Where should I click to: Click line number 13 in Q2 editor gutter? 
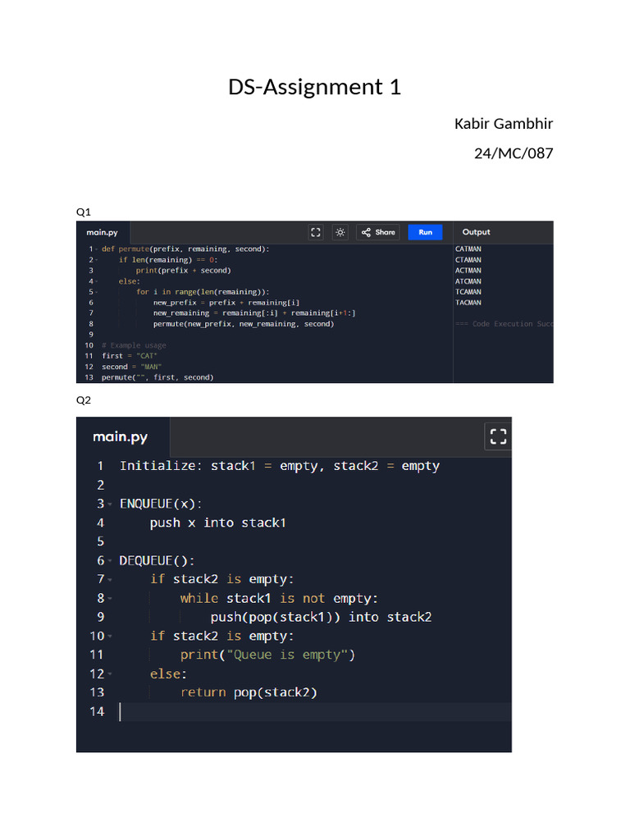[x=97, y=692]
